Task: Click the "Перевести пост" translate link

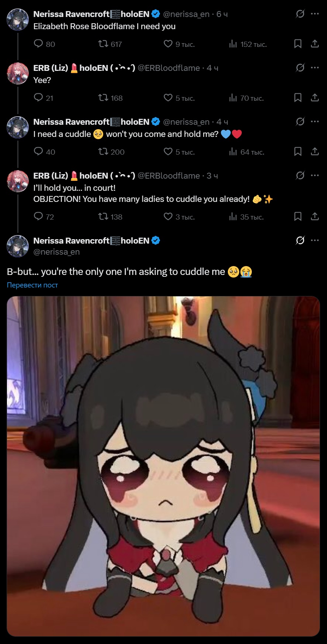Action: coord(32,285)
